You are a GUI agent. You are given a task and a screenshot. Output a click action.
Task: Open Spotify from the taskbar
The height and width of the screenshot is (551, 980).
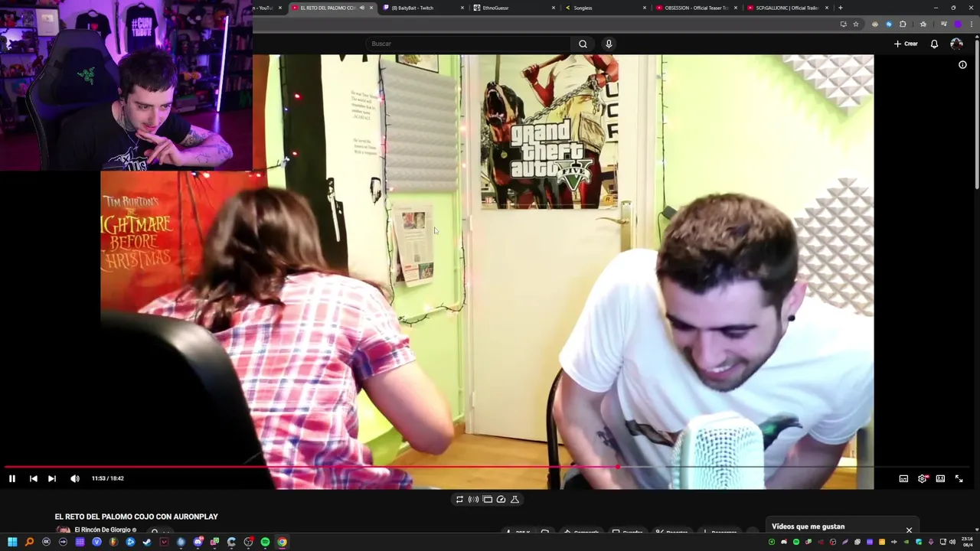(265, 542)
